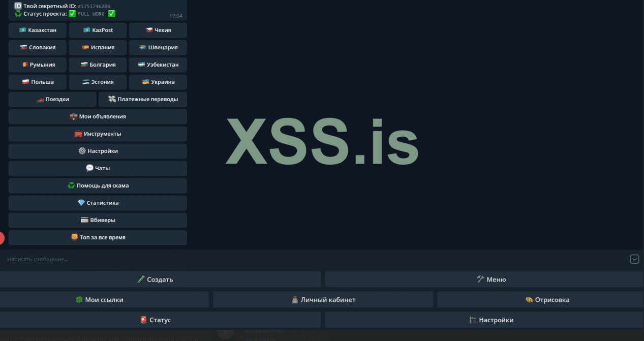Click the 17:04 message timestamp
Screen dimensions: 644x341
pos(176,16)
